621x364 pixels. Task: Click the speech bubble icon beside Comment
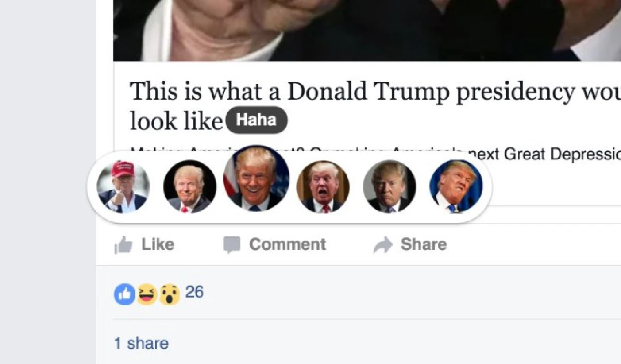pyautogui.click(x=232, y=245)
